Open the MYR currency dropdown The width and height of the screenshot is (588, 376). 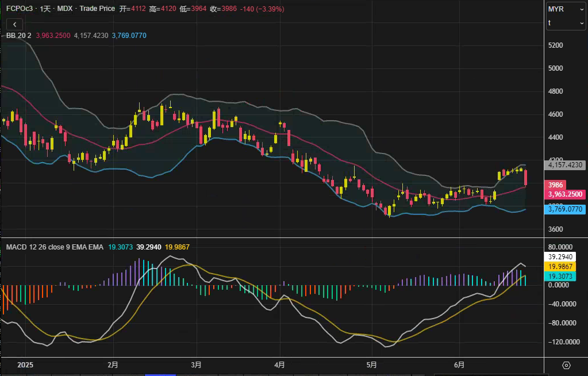[566, 9]
